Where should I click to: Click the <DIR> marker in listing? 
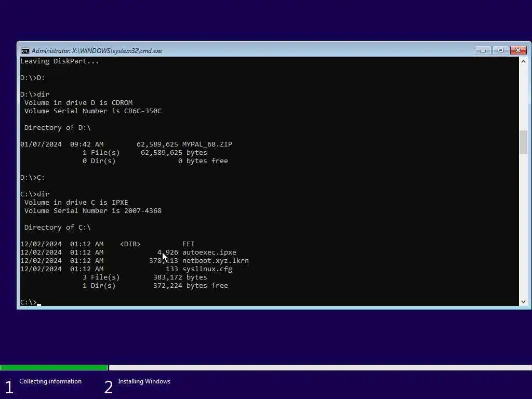tap(130, 244)
